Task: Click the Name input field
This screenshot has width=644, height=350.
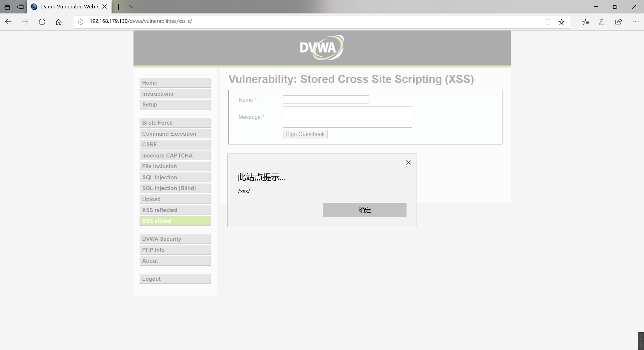Action: (x=326, y=100)
